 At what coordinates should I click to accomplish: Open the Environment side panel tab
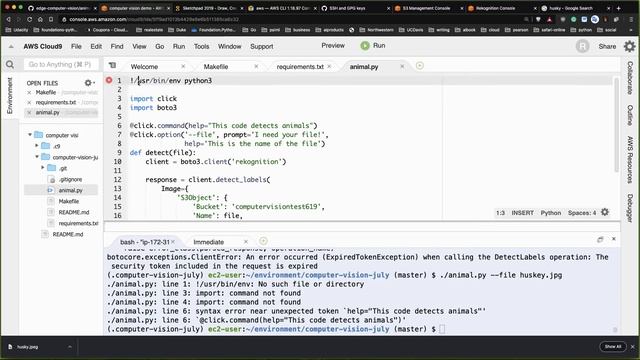tap(10, 96)
